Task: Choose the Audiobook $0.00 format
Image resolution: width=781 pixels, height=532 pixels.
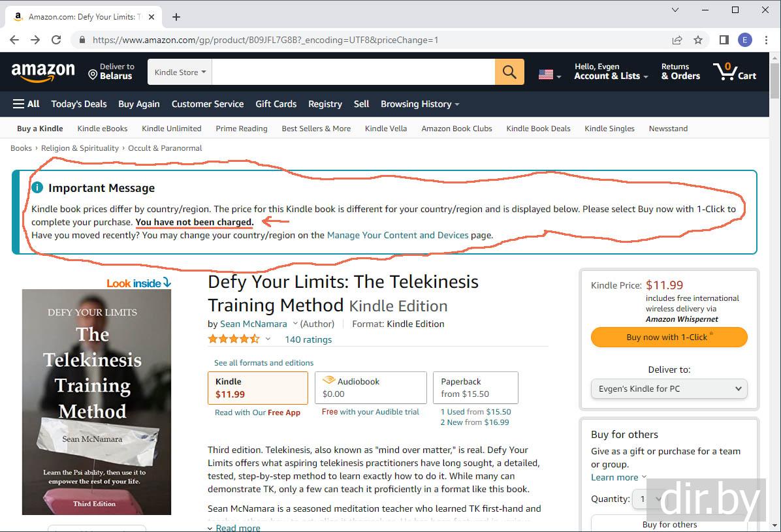Action: pos(370,388)
